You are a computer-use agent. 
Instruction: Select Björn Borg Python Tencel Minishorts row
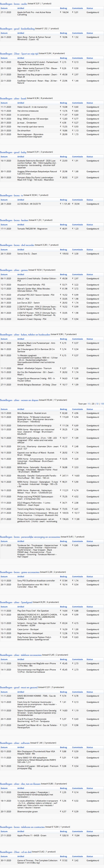click(52, 38)
